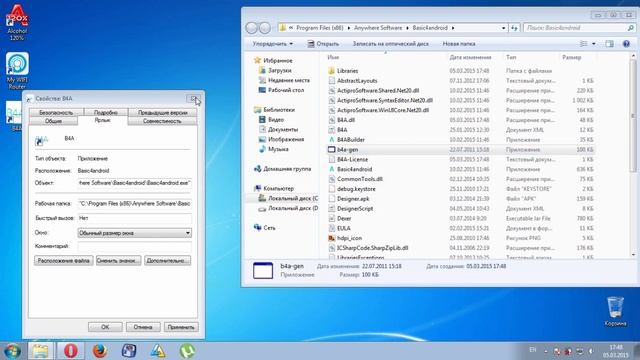Open Рабочий стол in the navigation pane
The width and height of the screenshot is (640, 360).
(286, 90)
